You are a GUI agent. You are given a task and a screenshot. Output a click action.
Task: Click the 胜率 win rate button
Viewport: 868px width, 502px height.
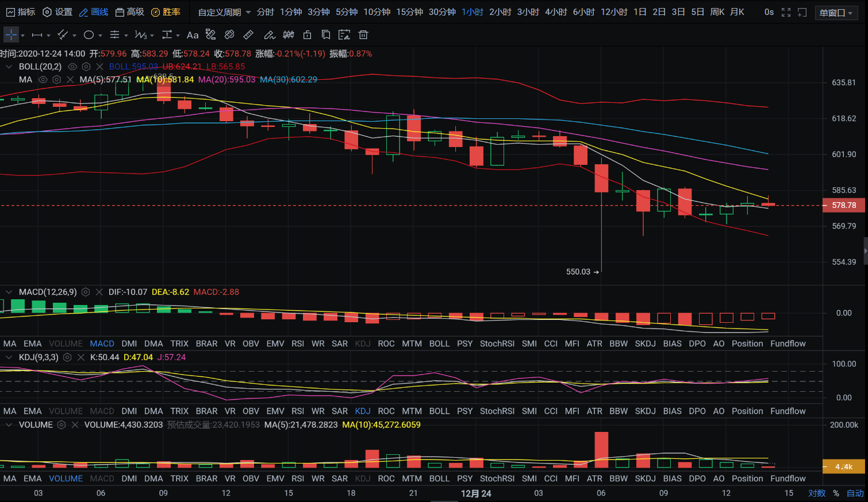(x=166, y=12)
